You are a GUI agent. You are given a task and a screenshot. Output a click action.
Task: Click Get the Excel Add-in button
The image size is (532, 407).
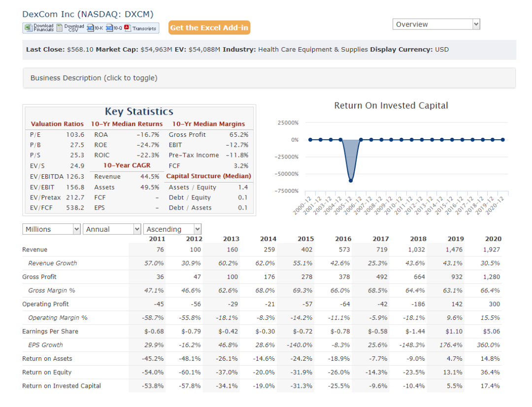tap(209, 28)
